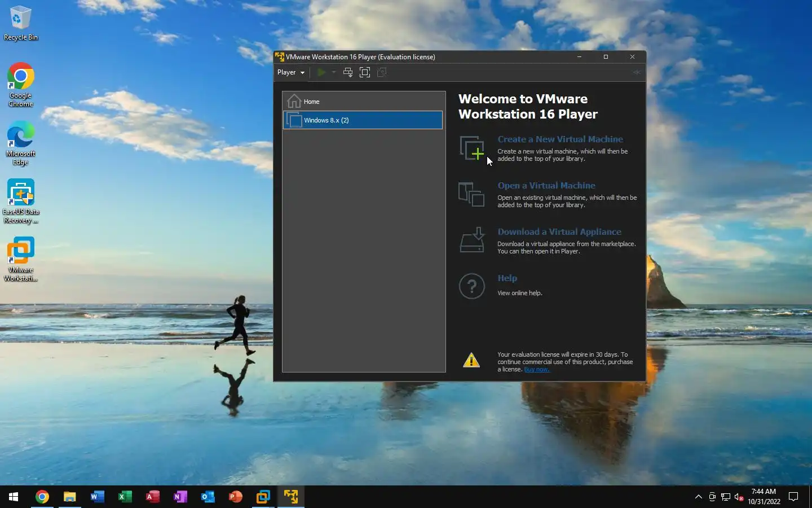The image size is (812, 508).
Task: Click the muted volume tray icon
Action: 739,497
